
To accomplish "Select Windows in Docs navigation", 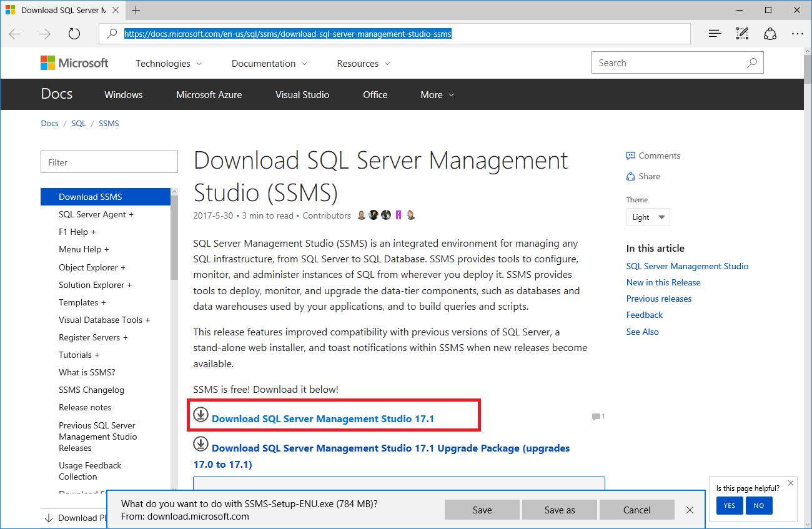I will point(124,94).
